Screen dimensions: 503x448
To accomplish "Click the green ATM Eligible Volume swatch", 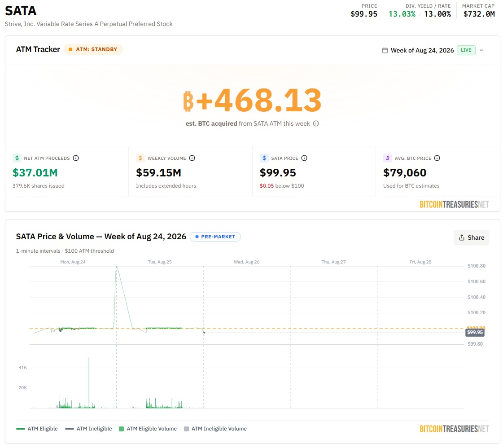I will coord(121,429).
